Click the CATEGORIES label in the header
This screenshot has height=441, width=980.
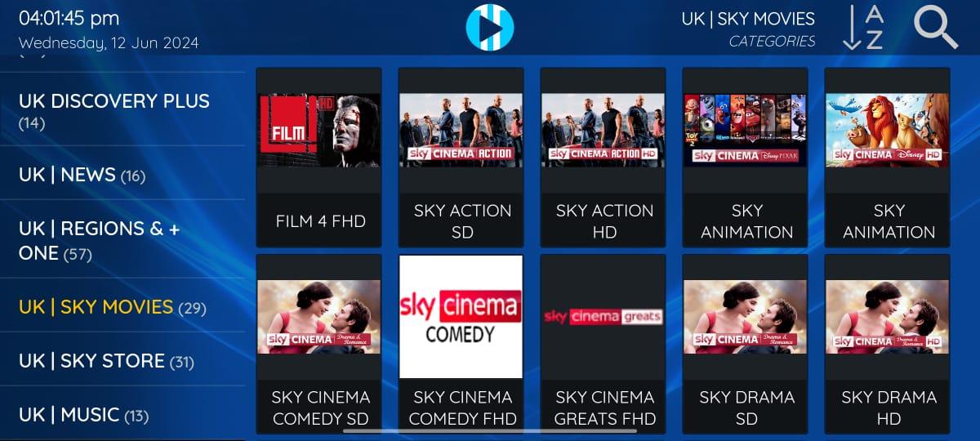coord(772,41)
